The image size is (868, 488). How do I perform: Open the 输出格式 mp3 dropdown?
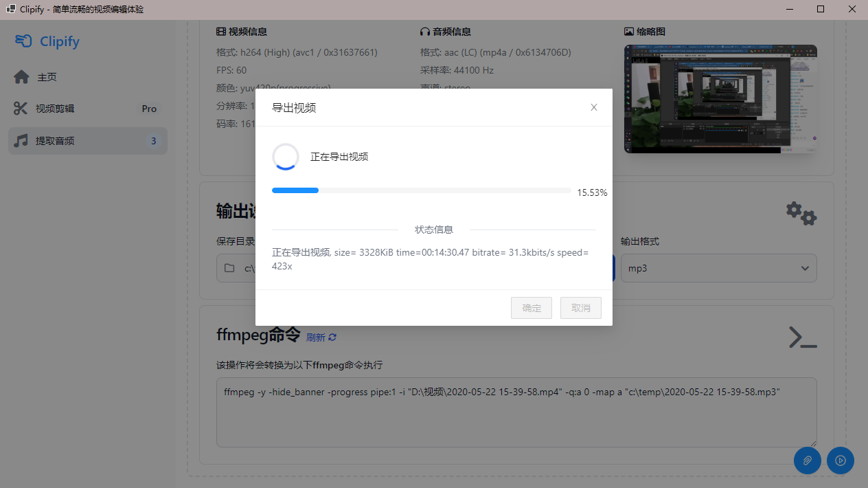click(718, 268)
